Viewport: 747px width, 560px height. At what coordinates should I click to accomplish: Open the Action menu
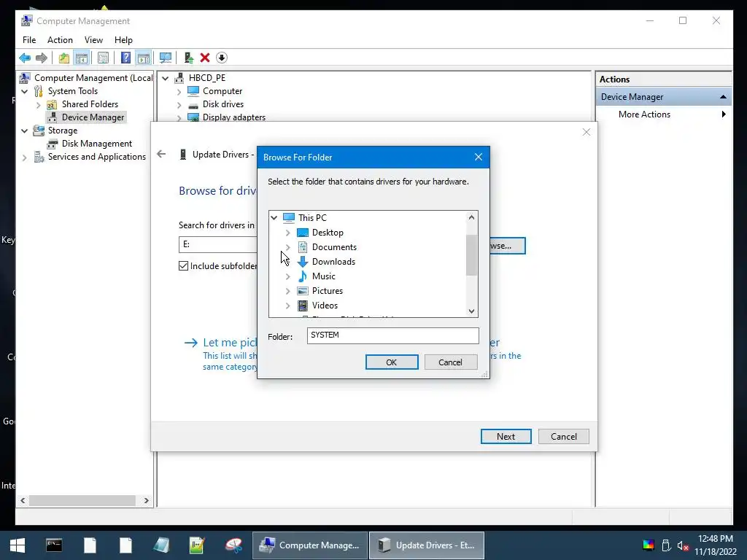click(60, 40)
